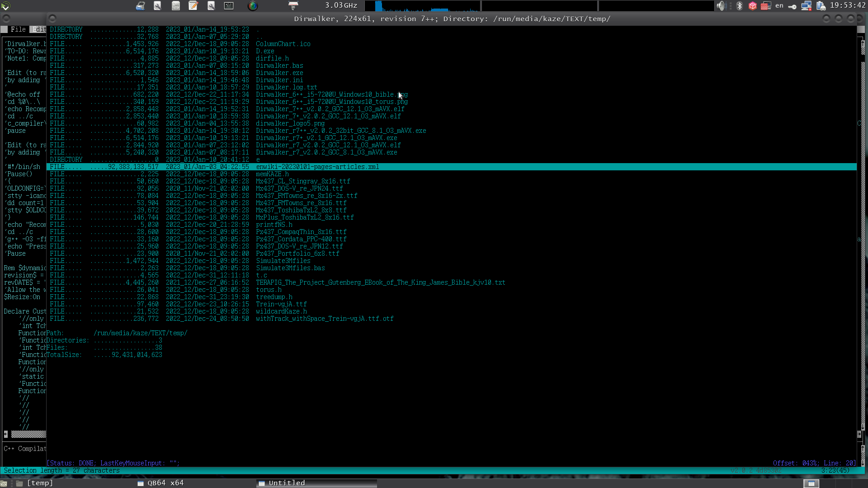868x488 pixels.
Task: Open the second wrench settings launcher
Action: click(x=211, y=6)
